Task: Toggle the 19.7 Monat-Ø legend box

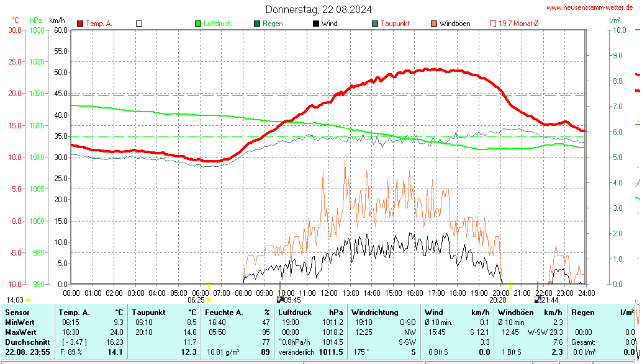Action: pyautogui.click(x=493, y=24)
